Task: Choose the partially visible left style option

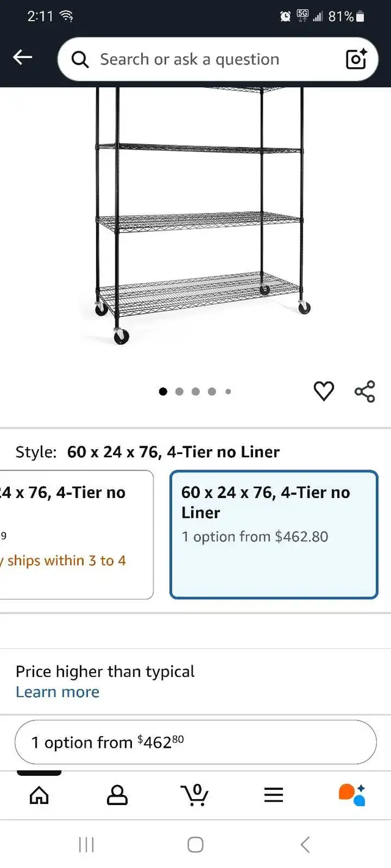Action: (73, 534)
